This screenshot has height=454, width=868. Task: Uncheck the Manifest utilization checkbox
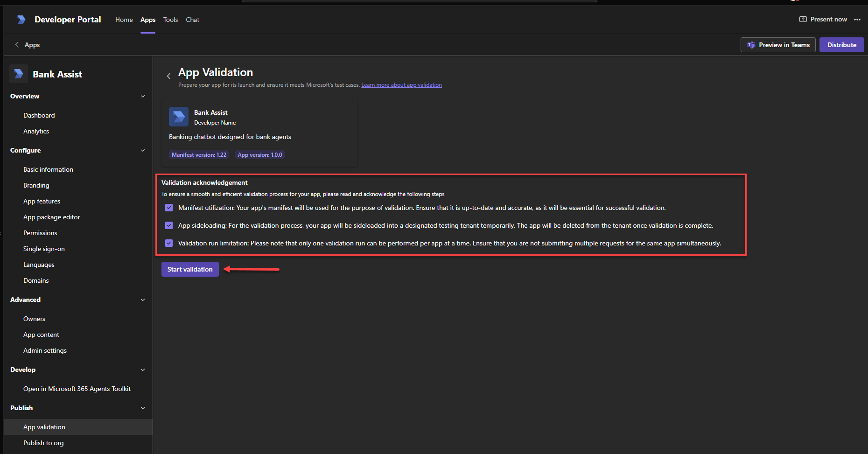[x=169, y=208]
